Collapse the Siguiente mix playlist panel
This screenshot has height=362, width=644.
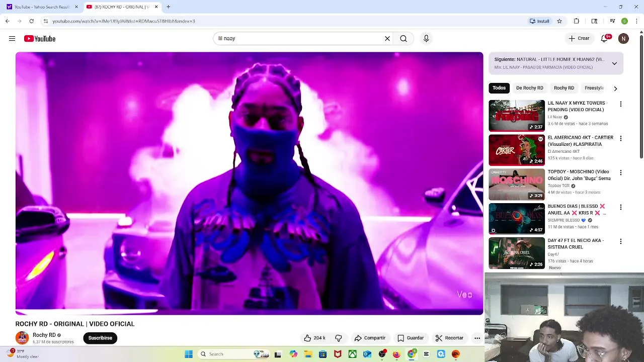(x=614, y=63)
